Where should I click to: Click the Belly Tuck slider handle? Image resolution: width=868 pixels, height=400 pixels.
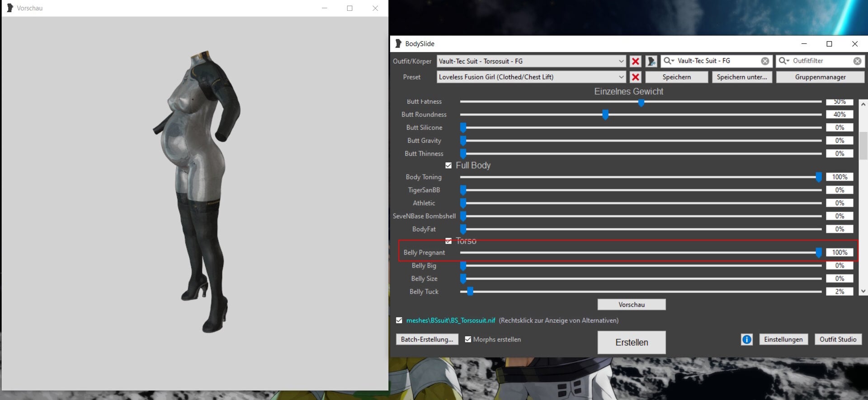tap(470, 292)
